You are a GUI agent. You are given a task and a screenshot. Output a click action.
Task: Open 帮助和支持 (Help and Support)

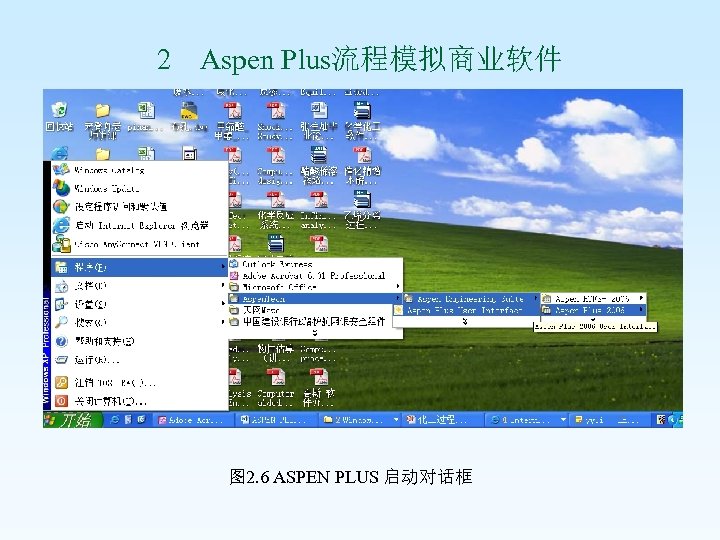tap(140, 341)
